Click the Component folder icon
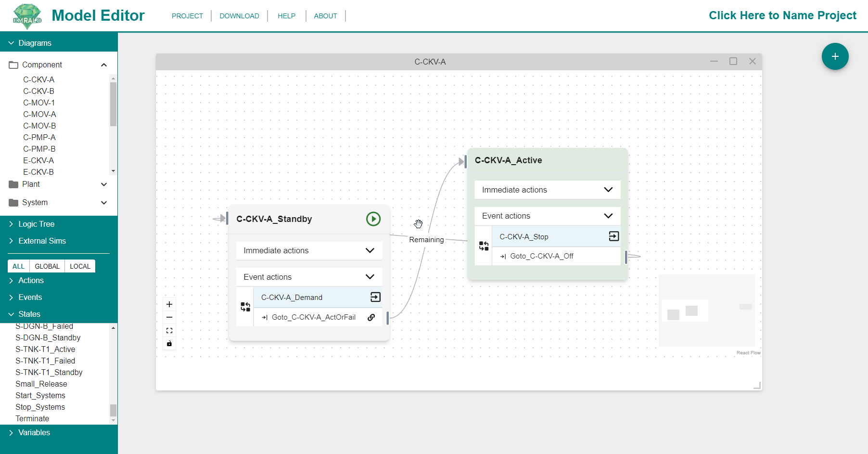Image resolution: width=868 pixels, height=454 pixels. (13, 65)
